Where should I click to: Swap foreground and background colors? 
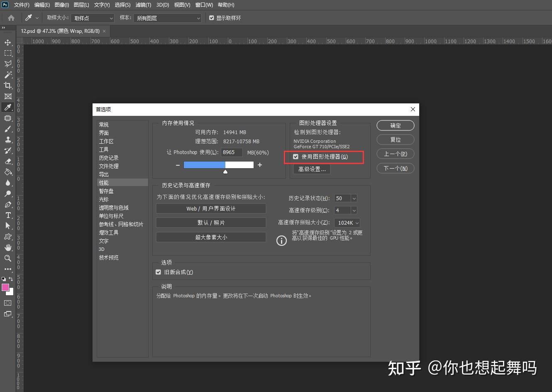coord(11,279)
